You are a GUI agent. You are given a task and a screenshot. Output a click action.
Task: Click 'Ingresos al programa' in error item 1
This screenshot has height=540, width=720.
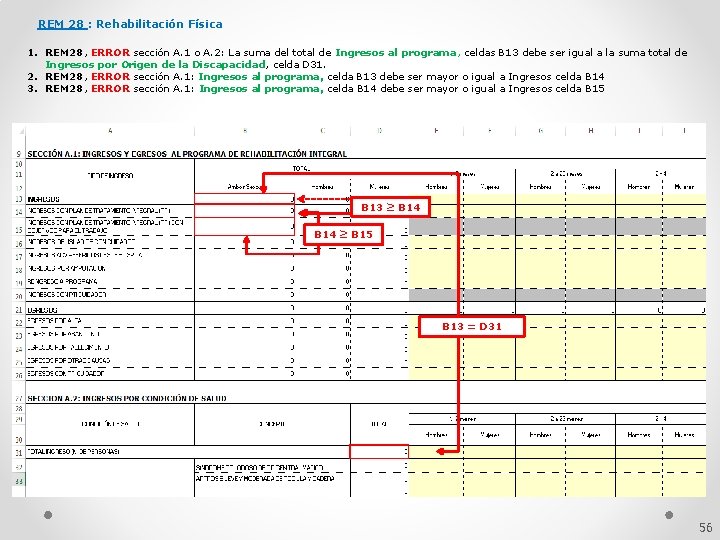pyautogui.click(x=396, y=52)
